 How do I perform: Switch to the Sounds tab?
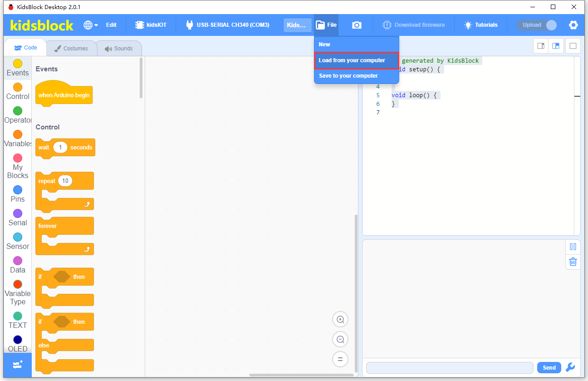point(118,49)
